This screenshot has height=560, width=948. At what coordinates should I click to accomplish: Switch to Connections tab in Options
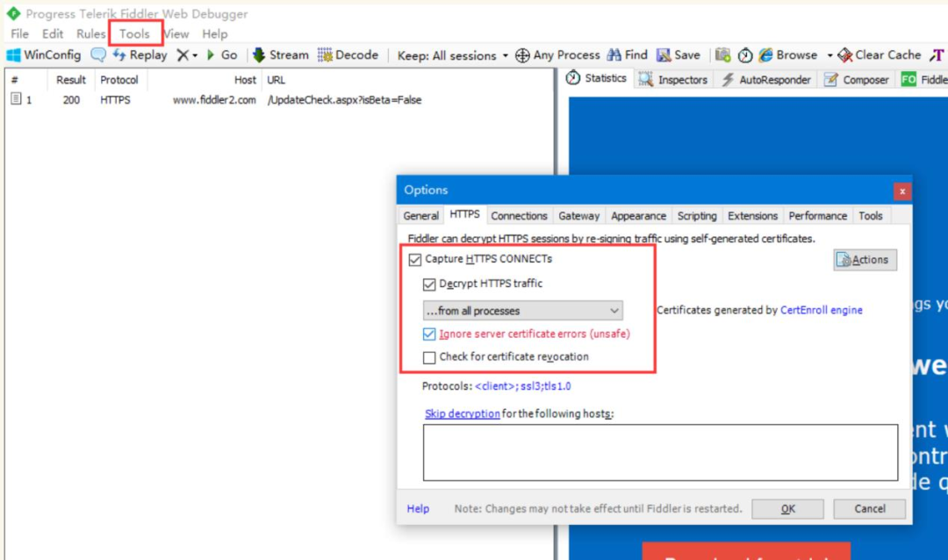pos(519,216)
